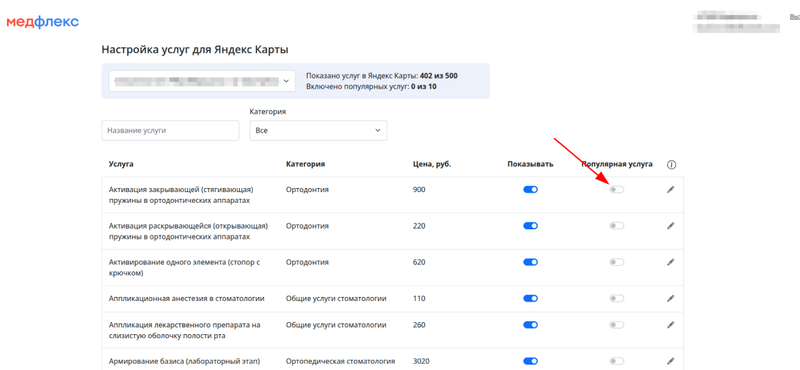
Task: Open the clinic selection dropdown
Action: pyautogui.click(x=202, y=81)
